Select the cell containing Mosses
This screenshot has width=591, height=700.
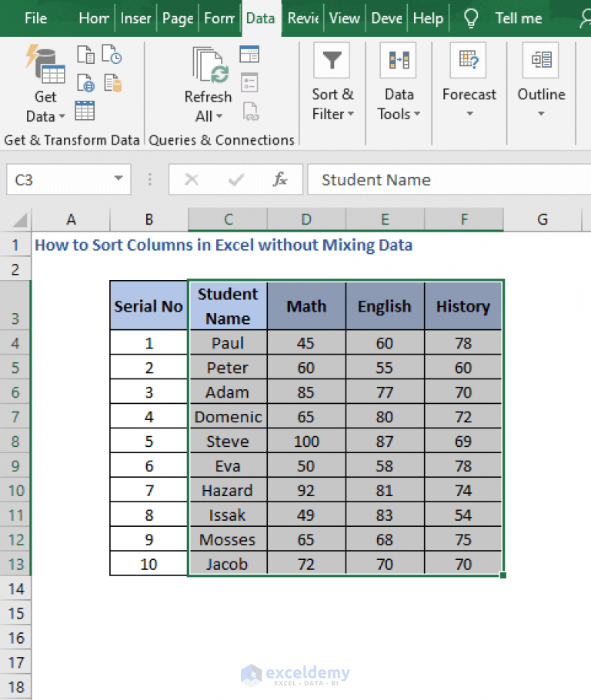(x=228, y=539)
